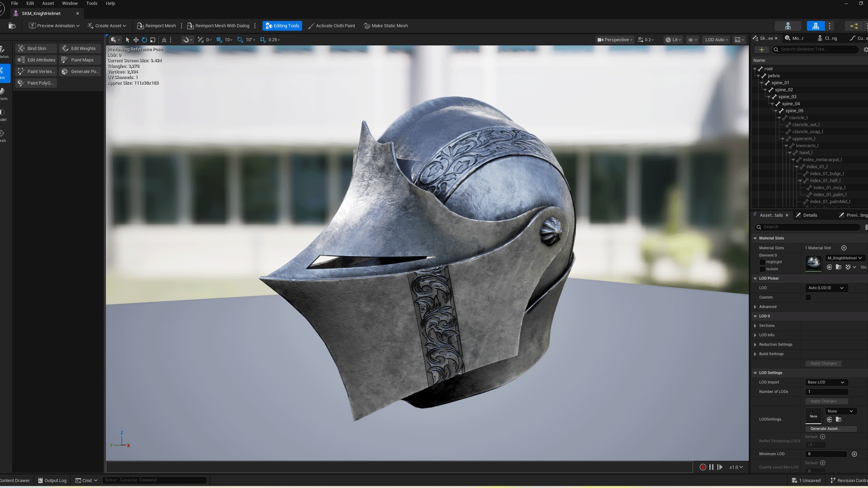Select the Edit Attributes tool

36,60
